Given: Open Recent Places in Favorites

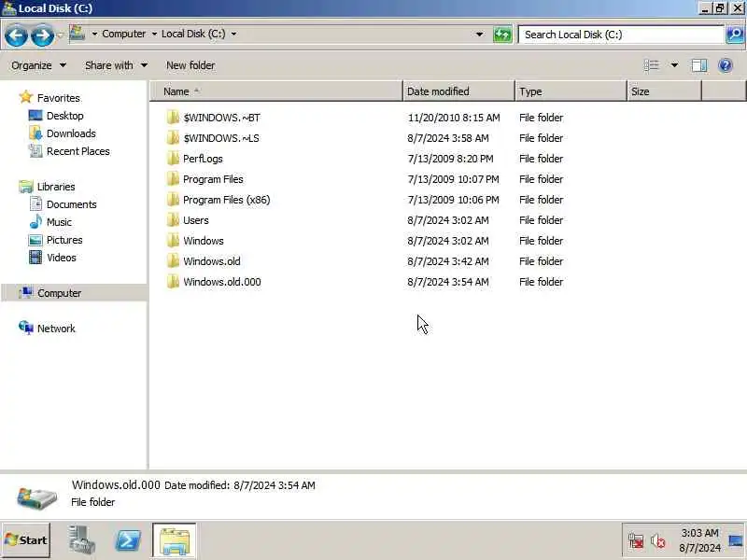Looking at the screenshot, I should (x=78, y=151).
